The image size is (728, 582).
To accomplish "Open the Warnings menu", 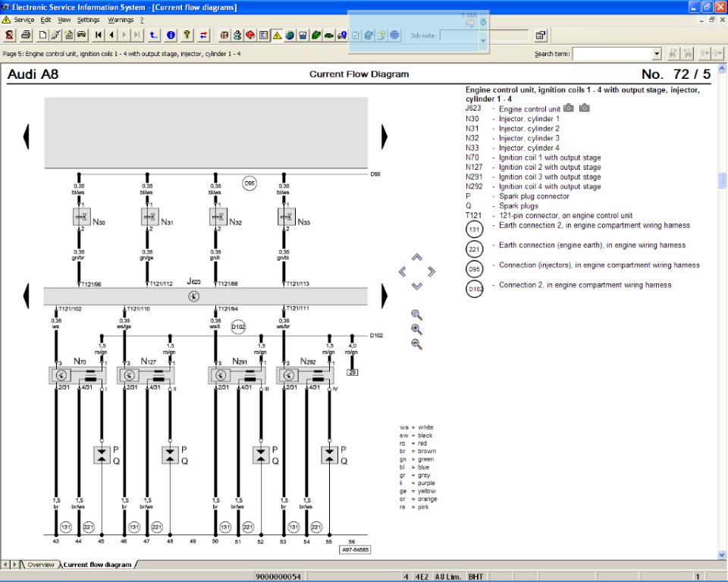I will coord(121,19).
